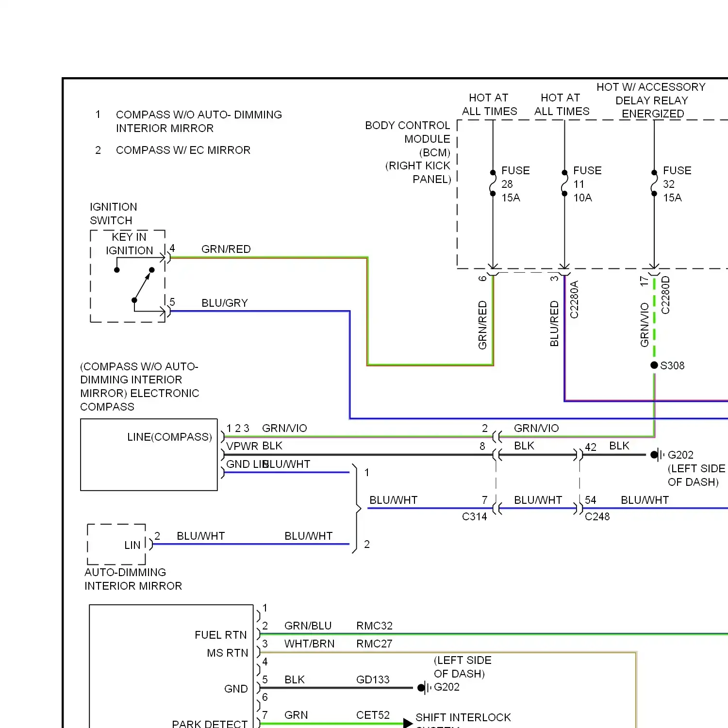Click the vertical 'BLU/RED' wire label
728x728 pixels.
554,324
